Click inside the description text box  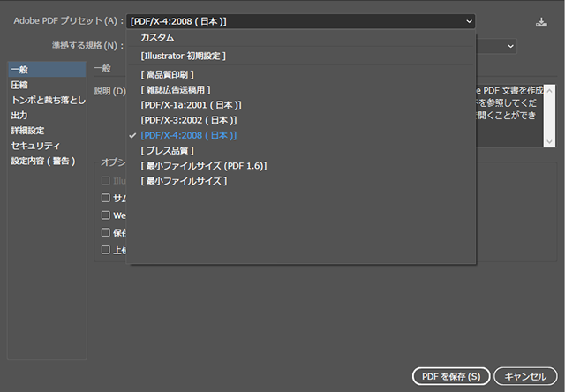point(509,116)
